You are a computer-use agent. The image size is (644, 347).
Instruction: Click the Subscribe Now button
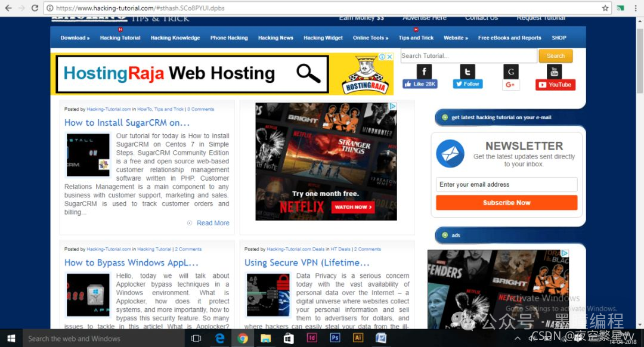(x=506, y=203)
